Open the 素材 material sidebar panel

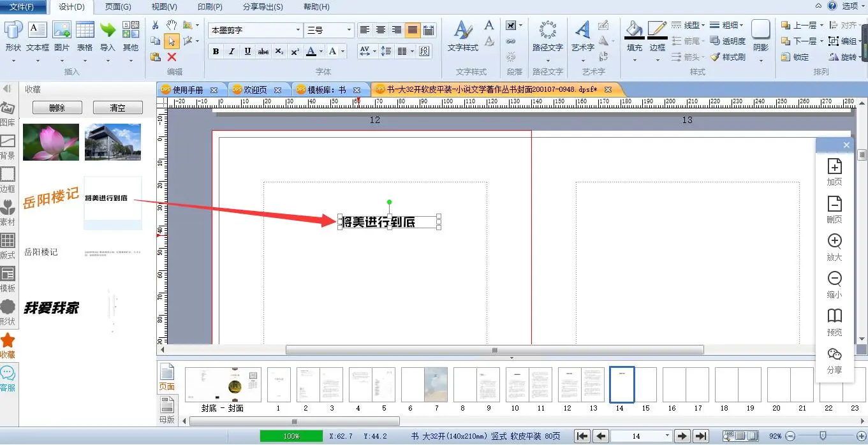coord(8,213)
